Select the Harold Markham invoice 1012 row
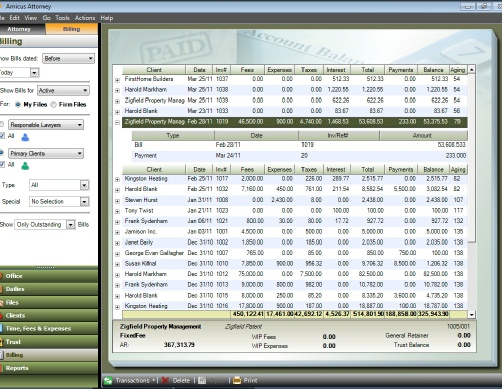 [x=294, y=274]
